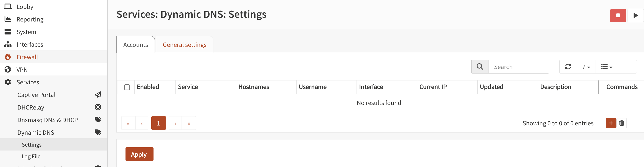Click the Firewall flame icon
The width and height of the screenshot is (644, 167).
click(x=8, y=57)
